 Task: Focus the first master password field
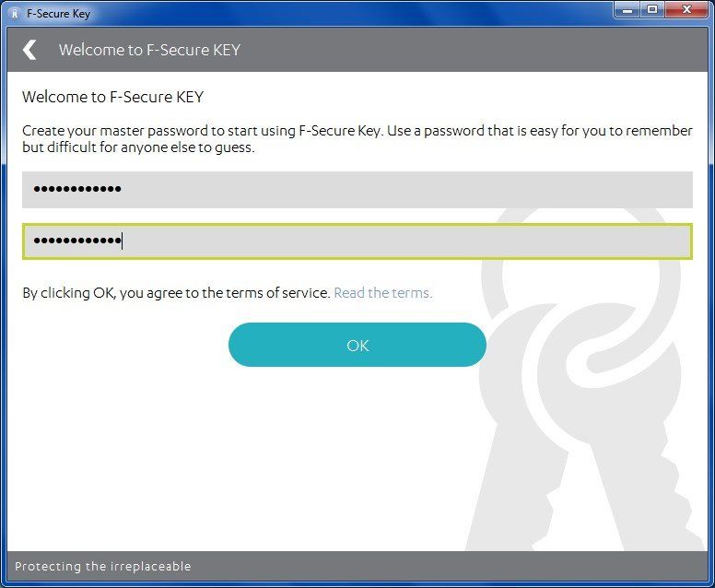[x=357, y=190]
